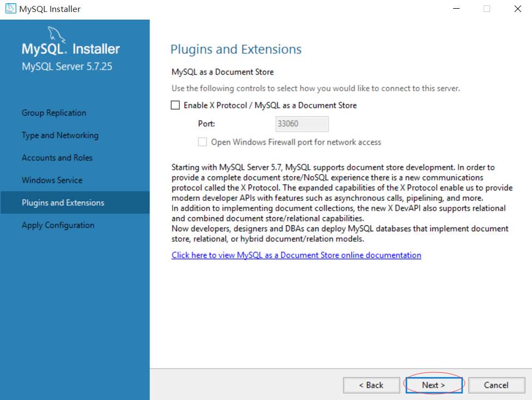
Task: Click 'Use the following controls' instruction text
Action: point(316,89)
